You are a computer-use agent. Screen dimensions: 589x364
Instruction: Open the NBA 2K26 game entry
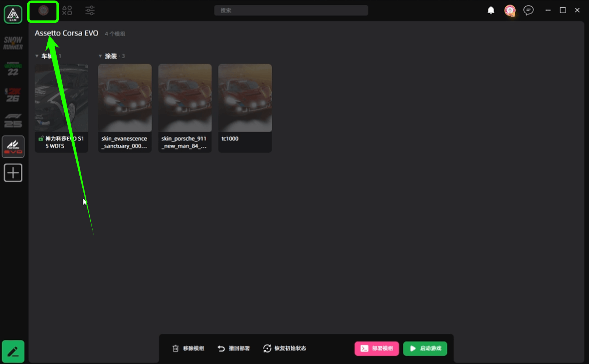[x=13, y=95]
